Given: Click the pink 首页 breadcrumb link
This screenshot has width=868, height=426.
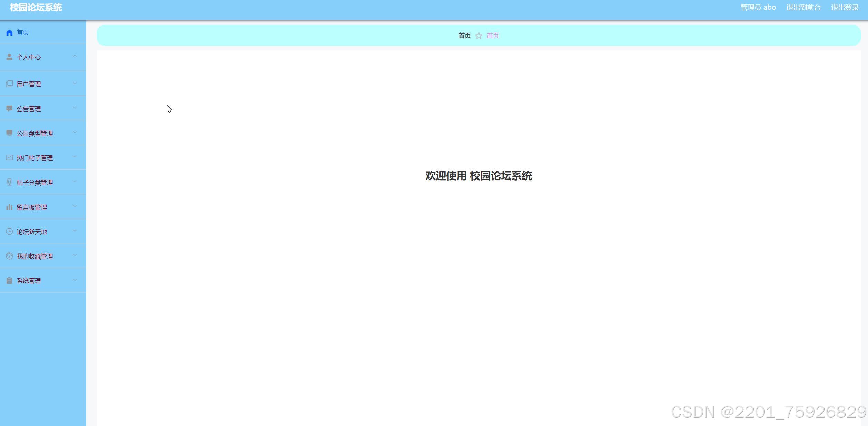Looking at the screenshot, I should (493, 36).
